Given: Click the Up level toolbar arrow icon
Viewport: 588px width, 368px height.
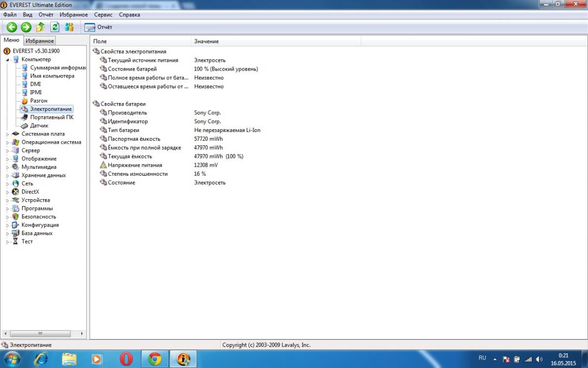Looking at the screenshot, I should click(x=40, y=27).
